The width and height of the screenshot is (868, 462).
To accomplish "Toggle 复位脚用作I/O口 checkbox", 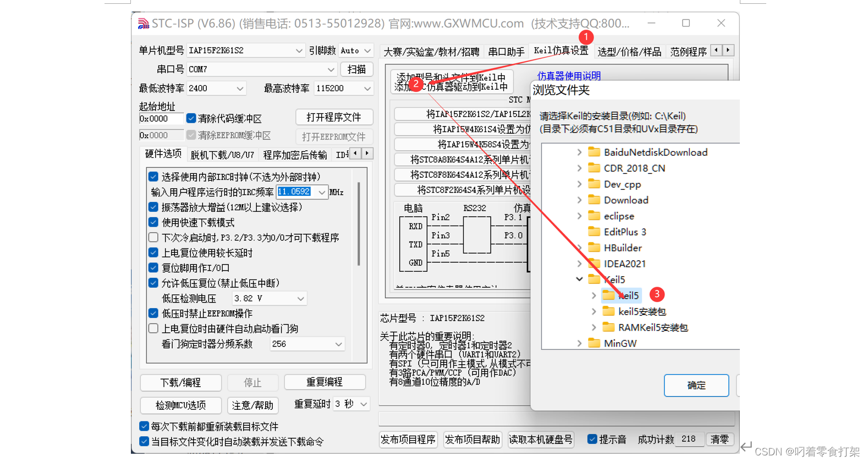I will coord(153,268).
